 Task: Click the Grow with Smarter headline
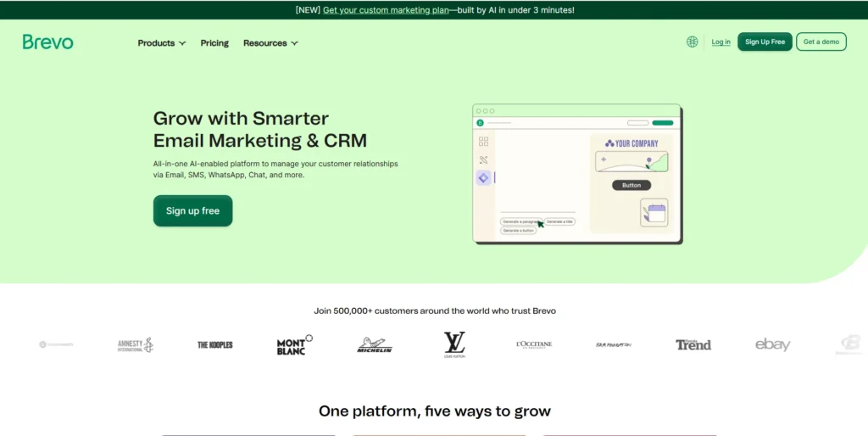[260, 129]
